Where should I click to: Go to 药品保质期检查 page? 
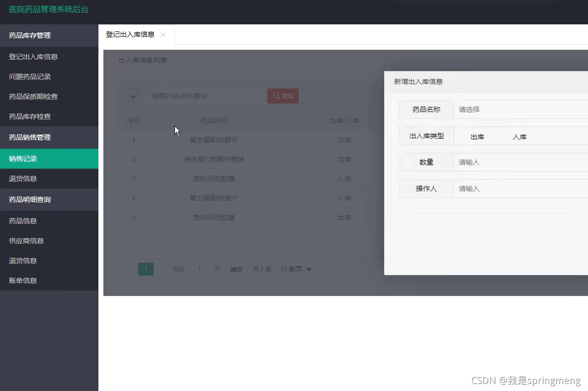(49, 97)
